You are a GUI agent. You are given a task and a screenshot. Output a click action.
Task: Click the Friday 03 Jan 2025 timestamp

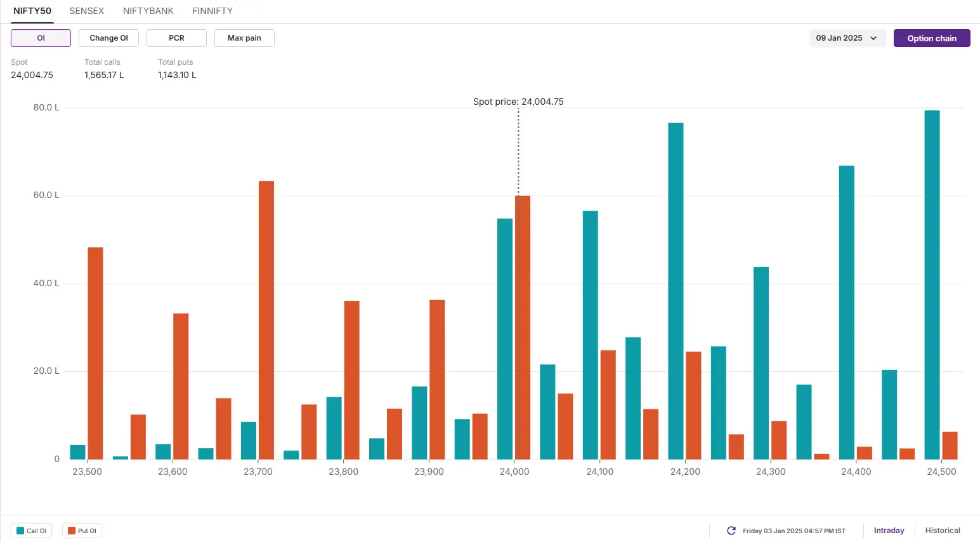tap(794, 531)
